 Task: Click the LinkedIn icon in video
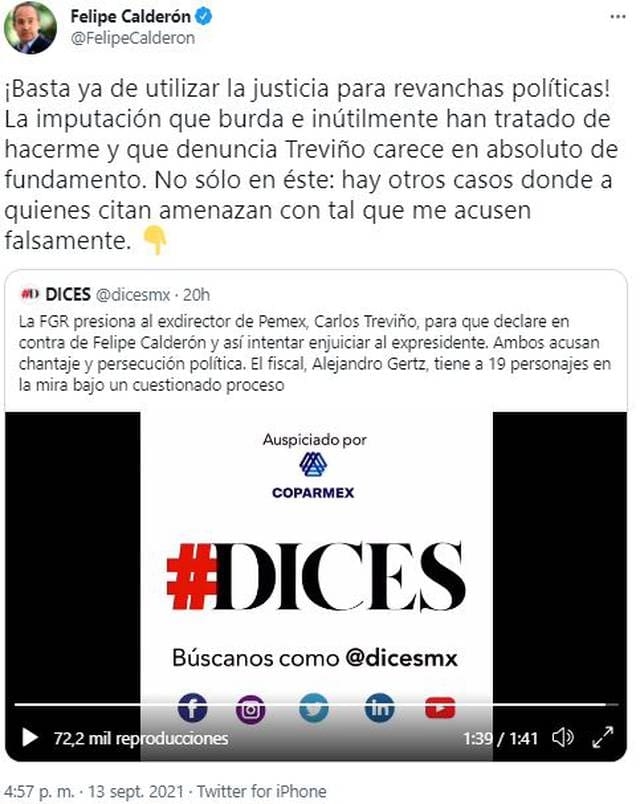[x=379, y=708]
